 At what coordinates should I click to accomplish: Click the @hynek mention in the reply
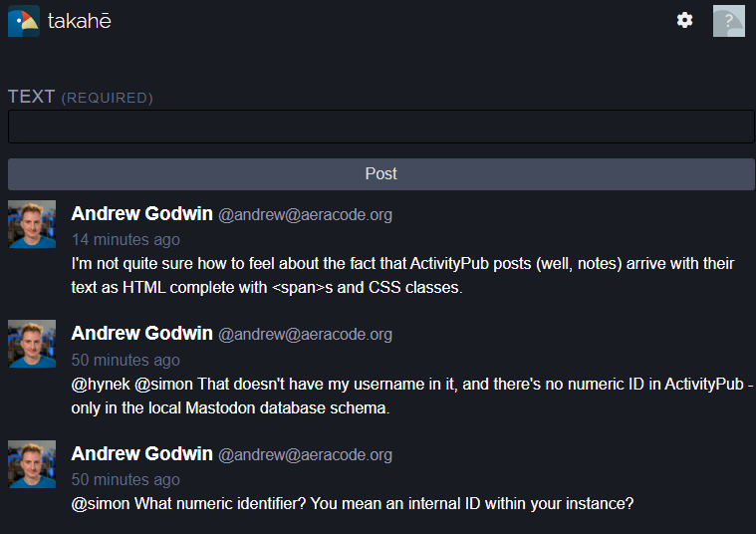click(101, 384)
